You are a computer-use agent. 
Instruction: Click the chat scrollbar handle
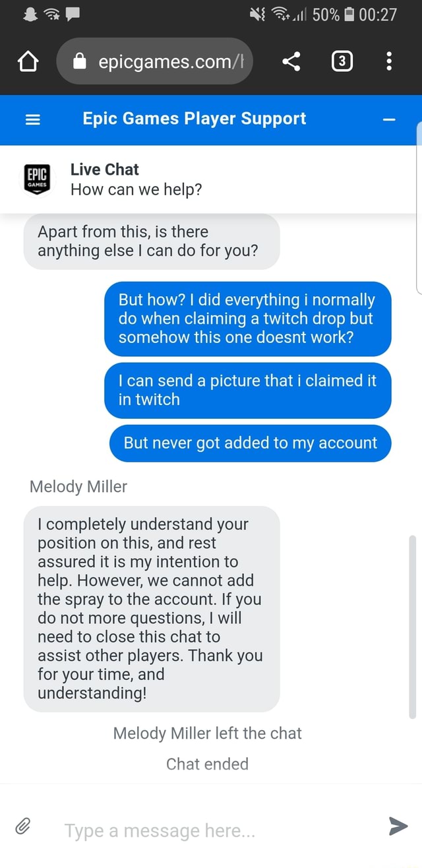(413, 627)
